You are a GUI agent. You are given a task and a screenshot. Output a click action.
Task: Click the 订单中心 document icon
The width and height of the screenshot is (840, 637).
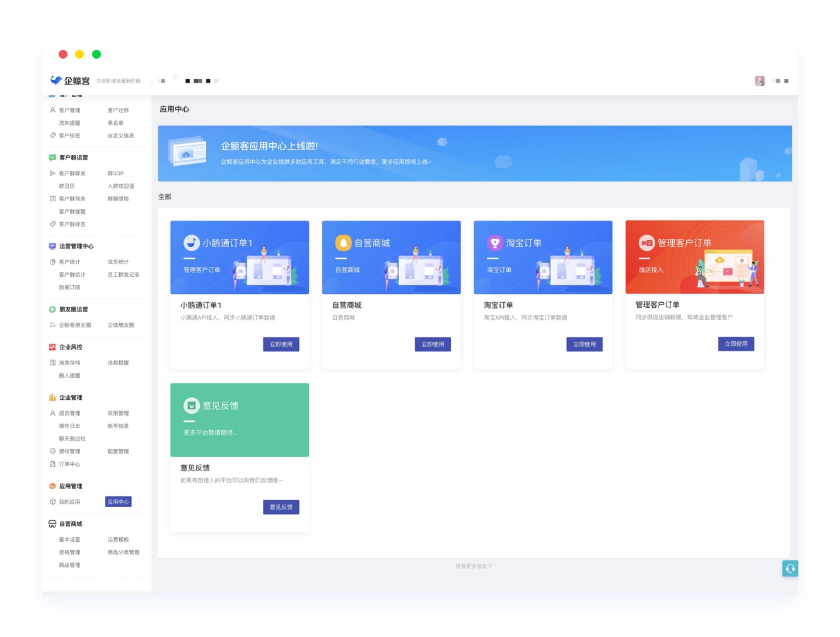52,464
